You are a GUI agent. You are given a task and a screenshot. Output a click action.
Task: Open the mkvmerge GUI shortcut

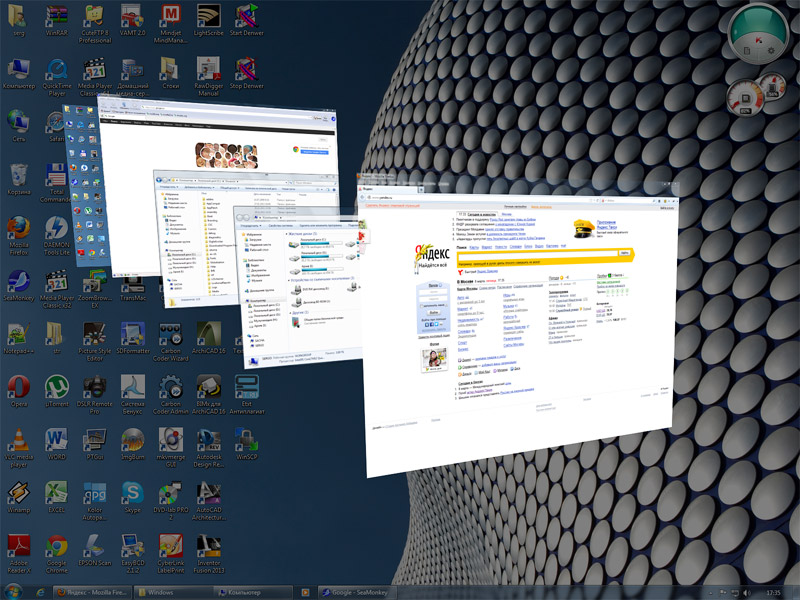click(x=170, y=447)
